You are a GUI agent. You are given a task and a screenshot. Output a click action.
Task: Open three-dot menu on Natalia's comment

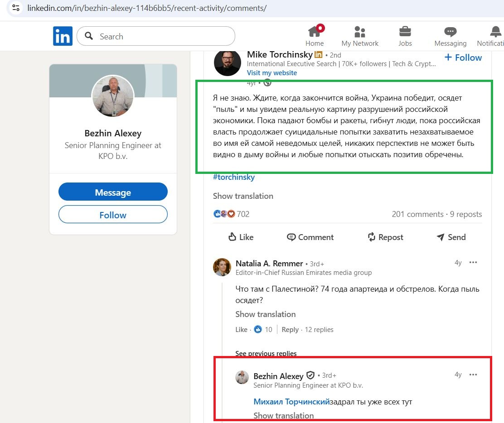pos(473,262)
